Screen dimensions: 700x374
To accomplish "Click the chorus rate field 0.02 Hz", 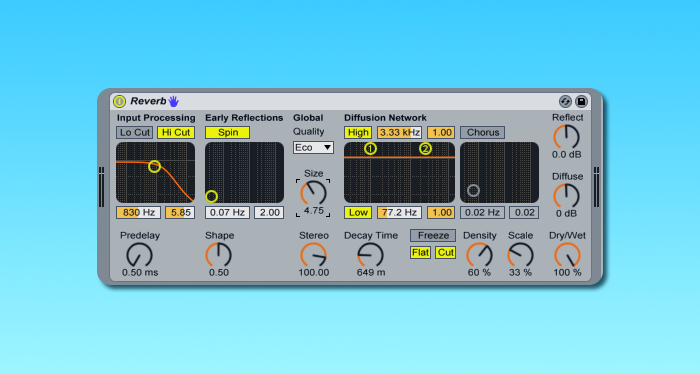I will [x=483, y=212].
